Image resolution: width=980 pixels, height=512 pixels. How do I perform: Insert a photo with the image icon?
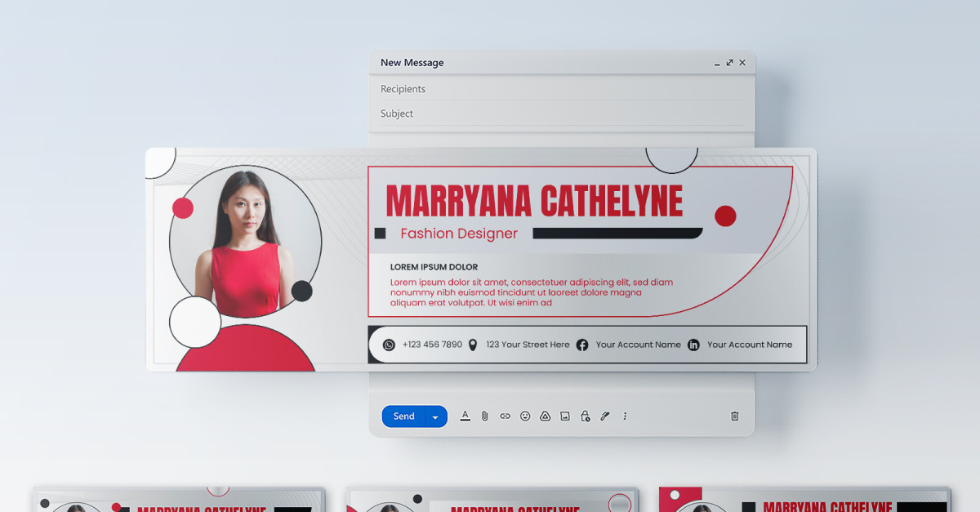pyautogui.click(x=565, y=416)
